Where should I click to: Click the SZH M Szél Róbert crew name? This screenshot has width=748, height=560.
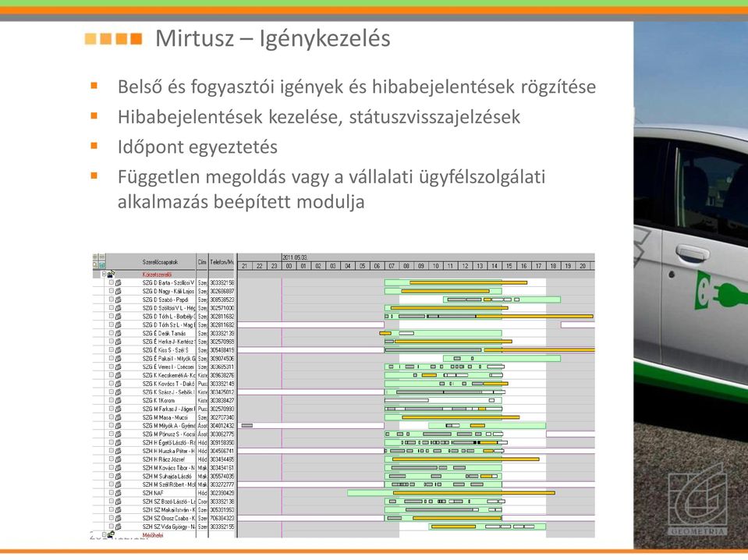click(x=168, y=484)
